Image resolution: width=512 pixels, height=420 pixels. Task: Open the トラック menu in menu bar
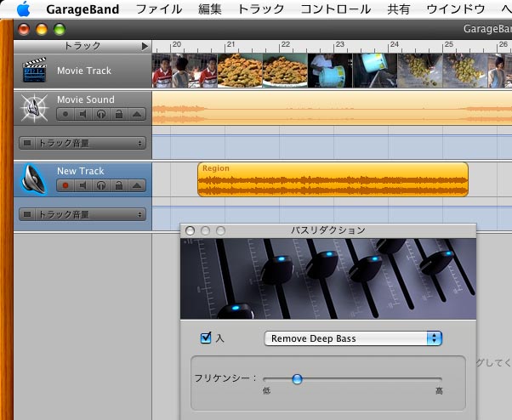click(x=261, y=9)
